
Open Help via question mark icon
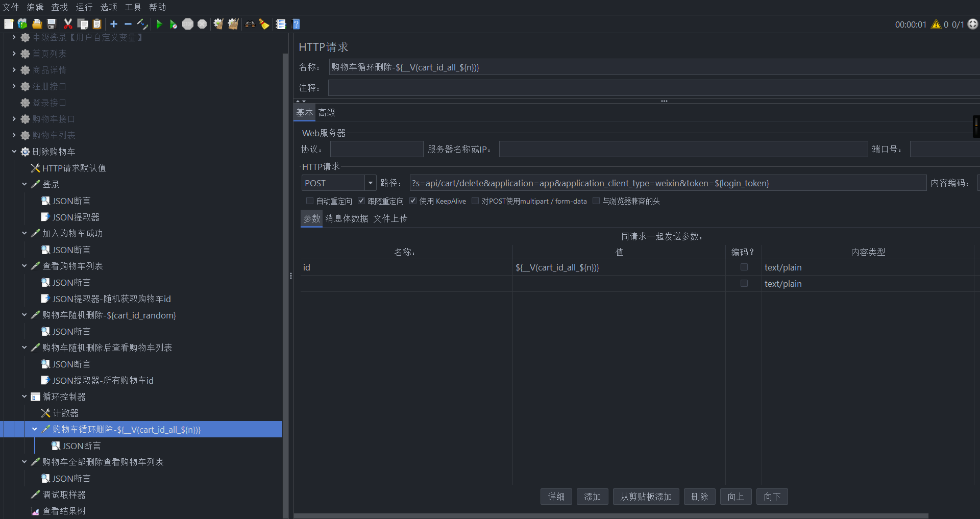[296, 24]
